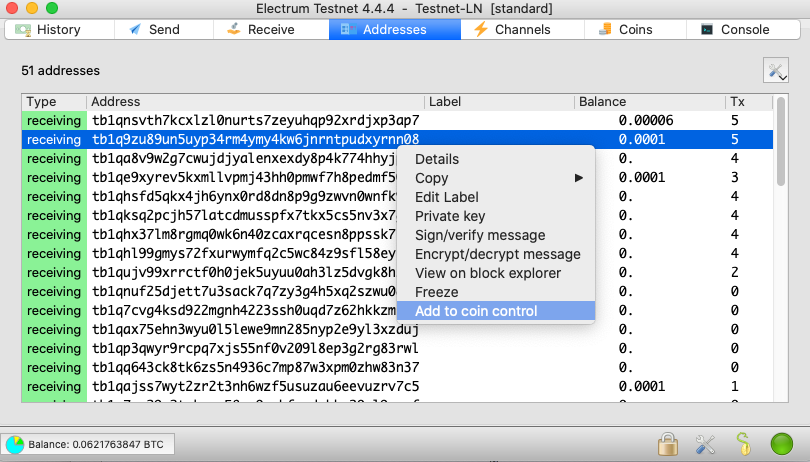This screenshot has height=462, width=810.
Task: Choose Freeze from the context menu
Action: 496,292
